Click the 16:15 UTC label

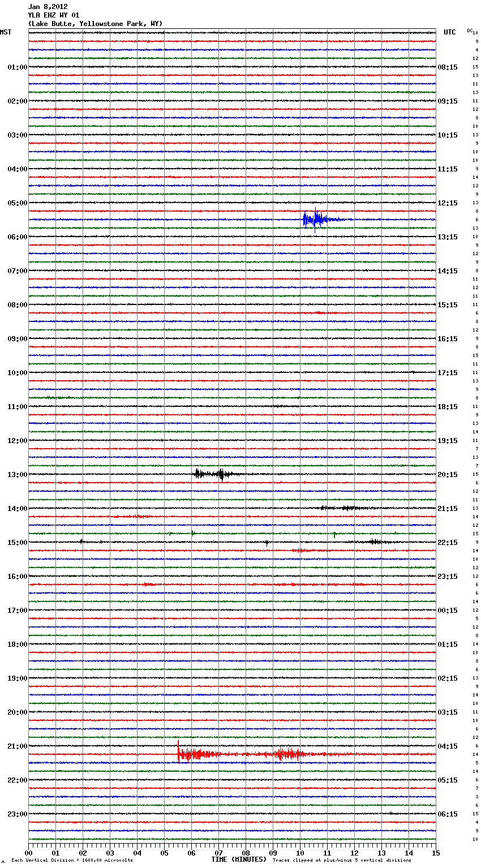click(448, 339)
